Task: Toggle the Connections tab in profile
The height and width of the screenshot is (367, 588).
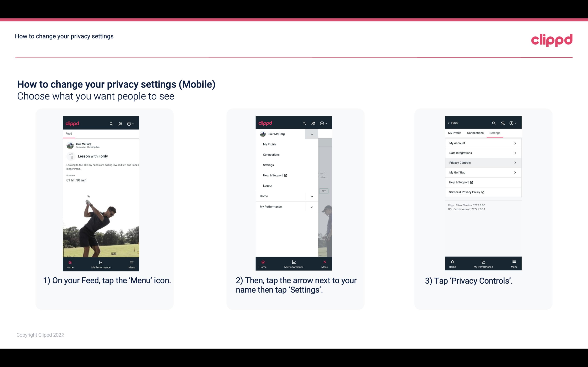Action: [x=475, y=133]
